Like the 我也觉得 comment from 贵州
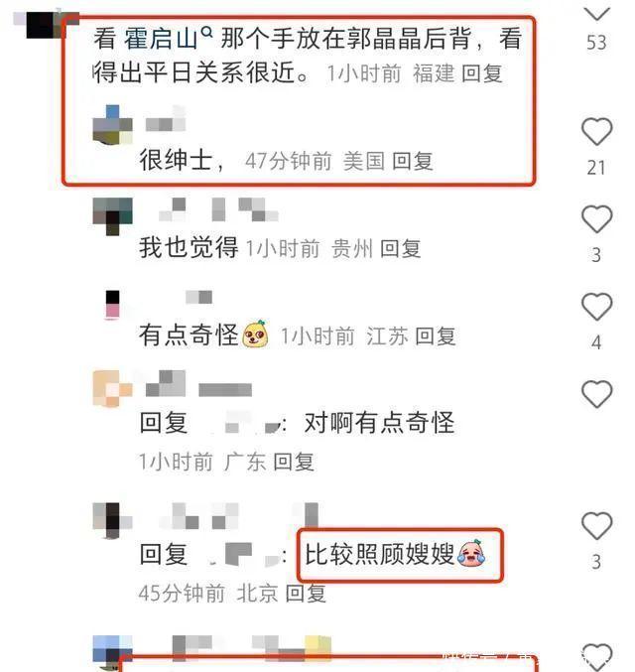The height and width of the screenshot is (672, 635). [x=596, y=219]
